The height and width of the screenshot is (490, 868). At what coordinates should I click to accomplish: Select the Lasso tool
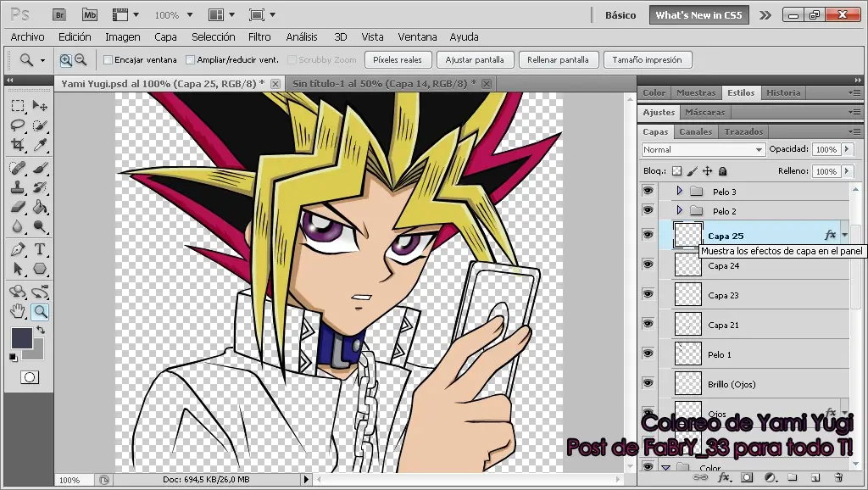tap(17, 124)
